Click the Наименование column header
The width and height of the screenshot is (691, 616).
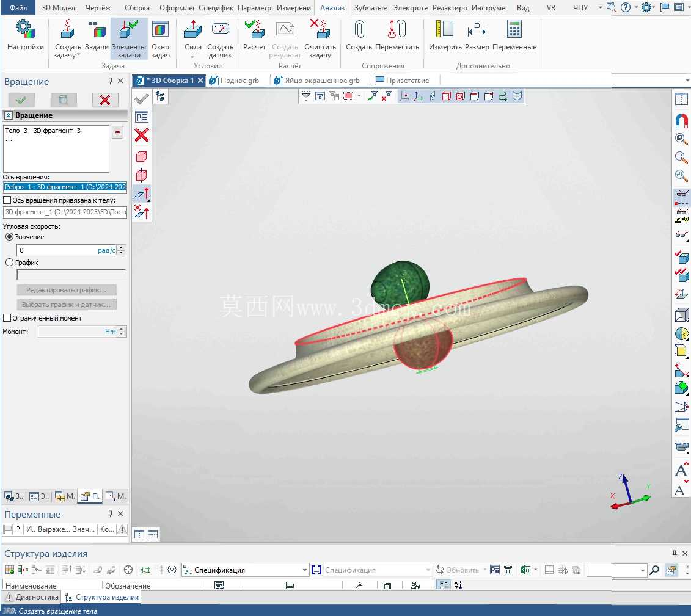(x=31, y=585)
